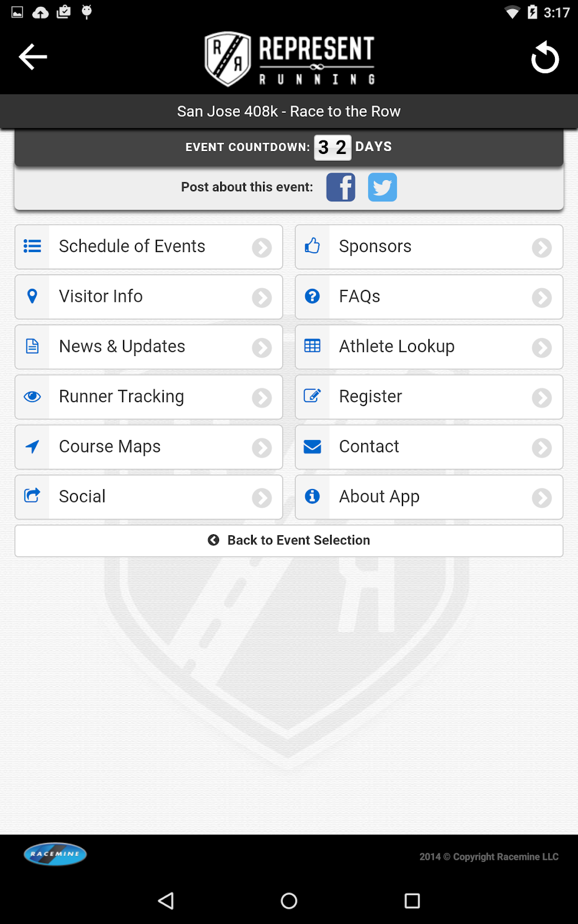Click Back to Event Selection button
This screenshot has height=924, width=578.
[x=289, y=540]
